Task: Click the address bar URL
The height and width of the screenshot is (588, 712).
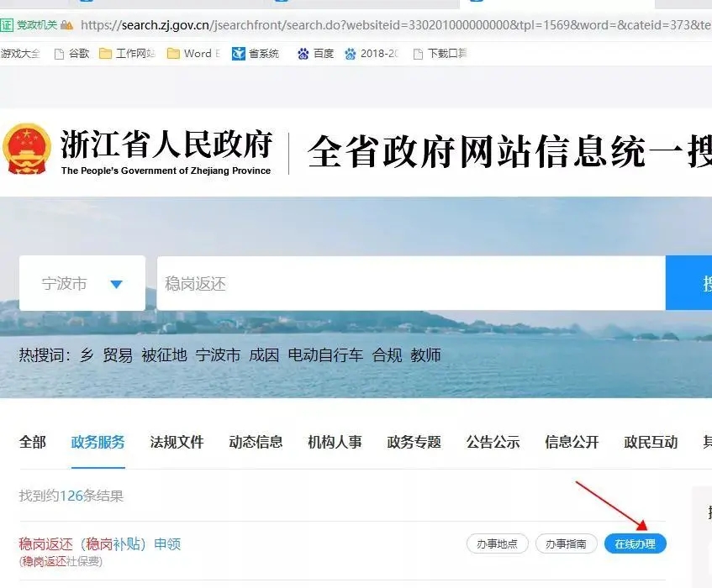Action: (395, 25)
